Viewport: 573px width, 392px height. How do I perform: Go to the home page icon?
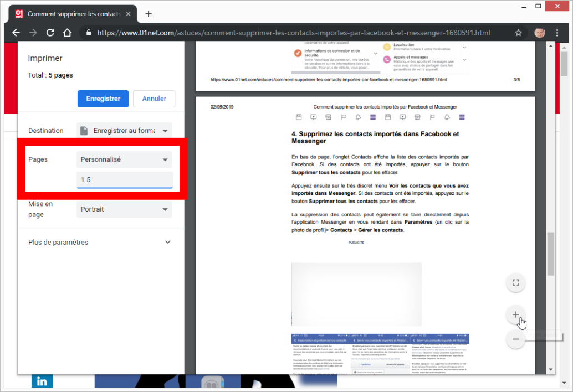click(x=67, y=33)
